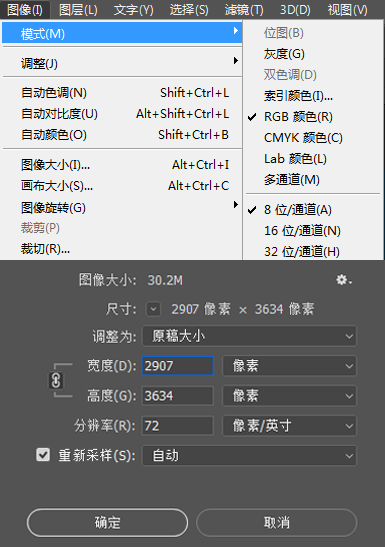Open the 尺寸 unit dropdown arrow
Image resolution: width=385 pixels, height=547 pixels.
153,309
